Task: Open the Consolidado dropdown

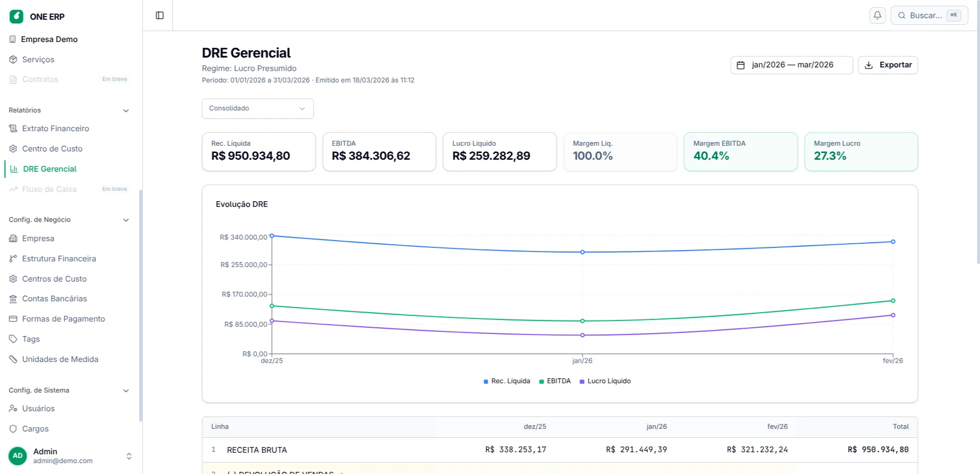Action: pos(257,108)
